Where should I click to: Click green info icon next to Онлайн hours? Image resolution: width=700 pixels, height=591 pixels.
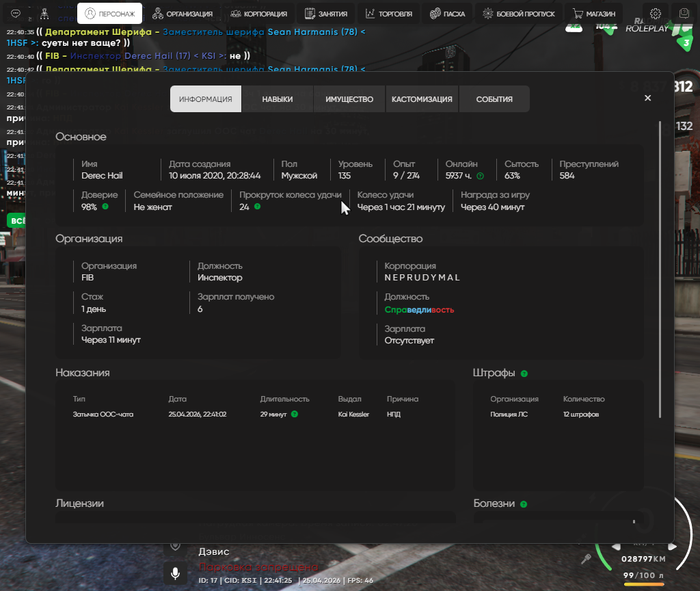tap(480, 176)
